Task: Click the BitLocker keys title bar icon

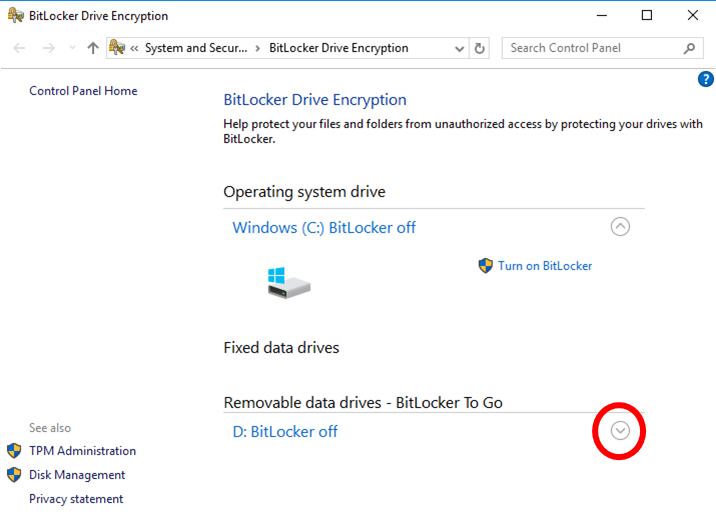Action: click(16, 16)
